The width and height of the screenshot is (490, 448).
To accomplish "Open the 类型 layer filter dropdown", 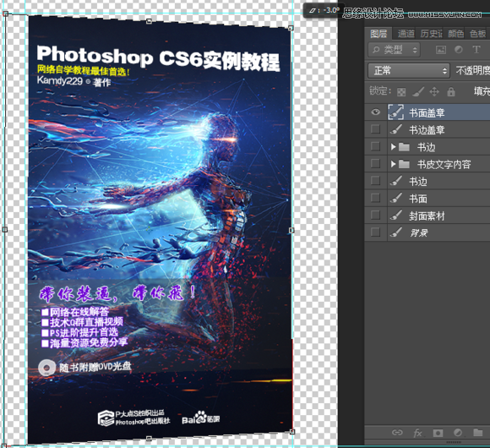I will click(395, 50).
